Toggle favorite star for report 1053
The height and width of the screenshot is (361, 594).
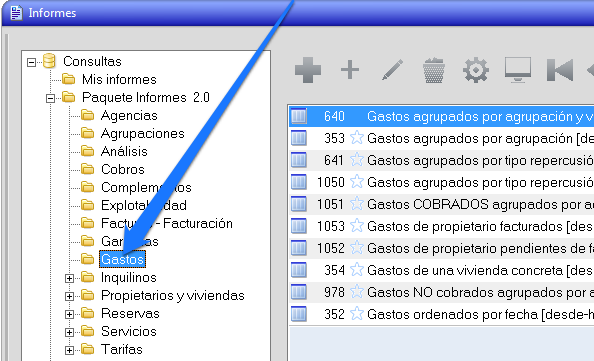[356, 226]
